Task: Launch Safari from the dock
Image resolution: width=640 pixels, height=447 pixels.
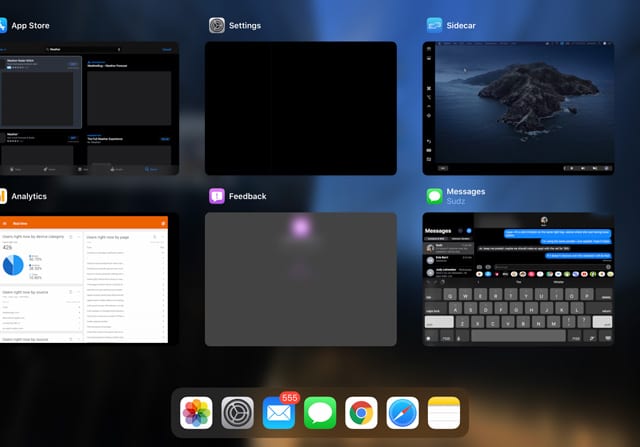Action: click(x=402, y=413)
